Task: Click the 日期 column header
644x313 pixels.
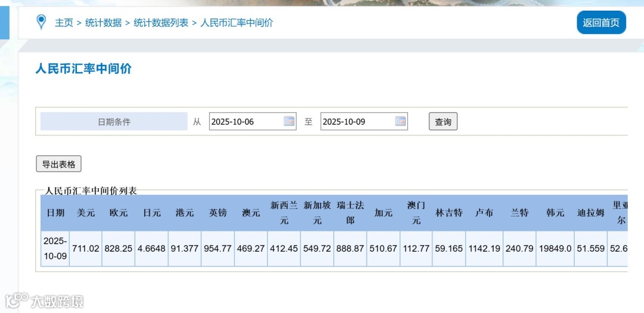Action: click(55, 213)
